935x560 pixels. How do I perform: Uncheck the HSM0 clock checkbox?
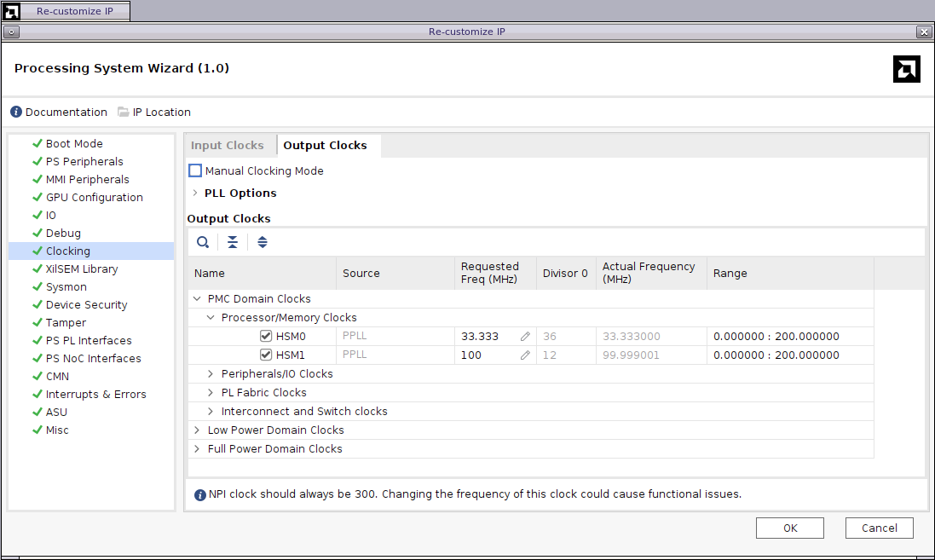(266, 337)
